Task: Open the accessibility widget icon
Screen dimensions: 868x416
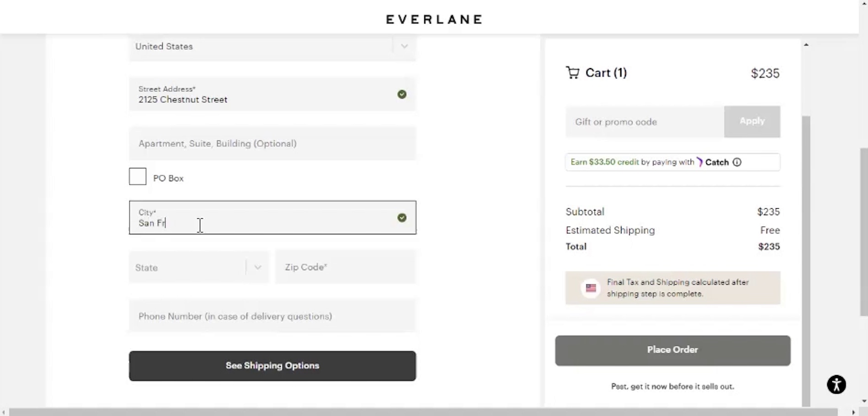Action: [x=836, y=384]
